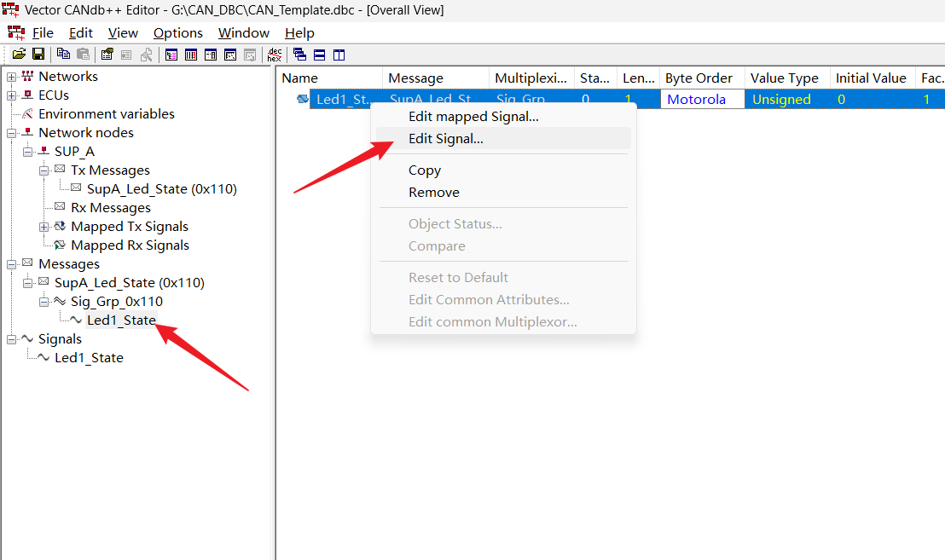Screen dimensions: 945x560
Task: Click the Overall View window icon
Action: [x=171, y=55]
